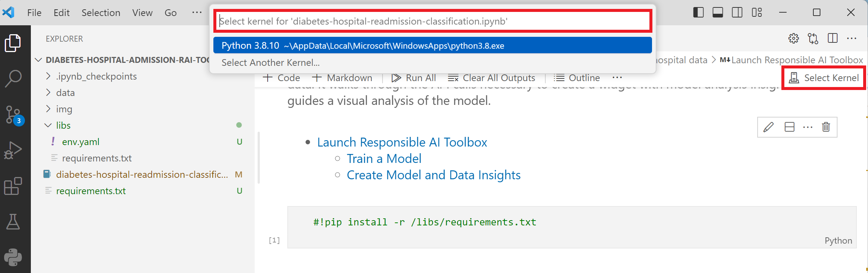This screenshot has height=273, width=868.
Task: Collapse the DIABETES-HOSPITAL-ADMISSION root folder
Action: pos(38,60)
